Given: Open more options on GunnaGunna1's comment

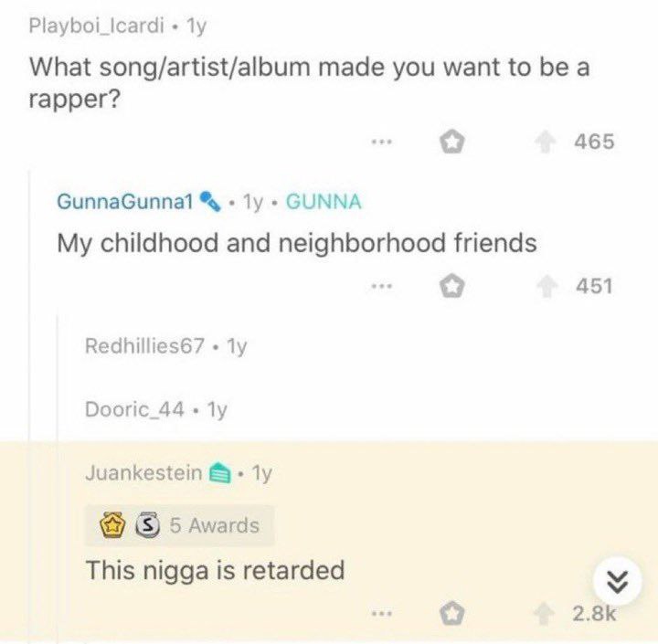Looking at the screenshot, I should (x=382, y=287).
